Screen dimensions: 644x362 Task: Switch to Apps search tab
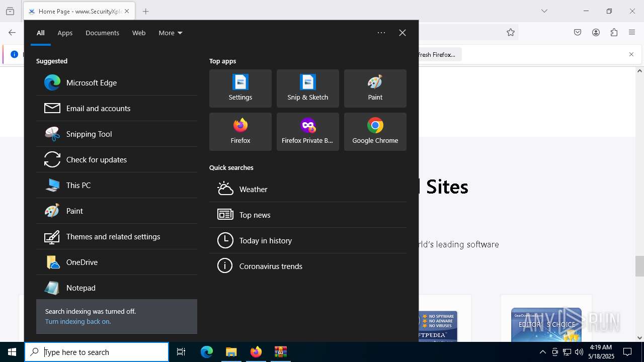point(65,33)
